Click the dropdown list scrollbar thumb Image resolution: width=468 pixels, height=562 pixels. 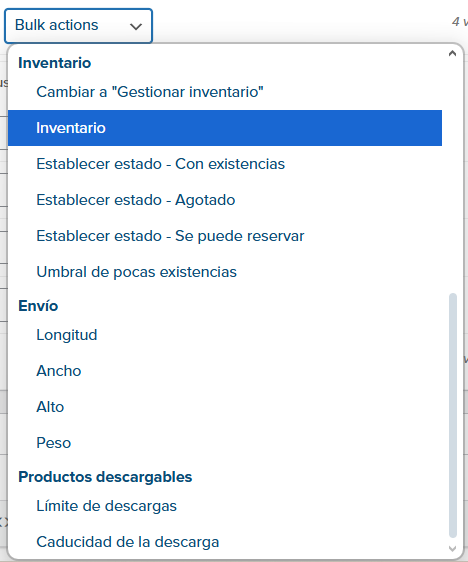pos(453,416)
